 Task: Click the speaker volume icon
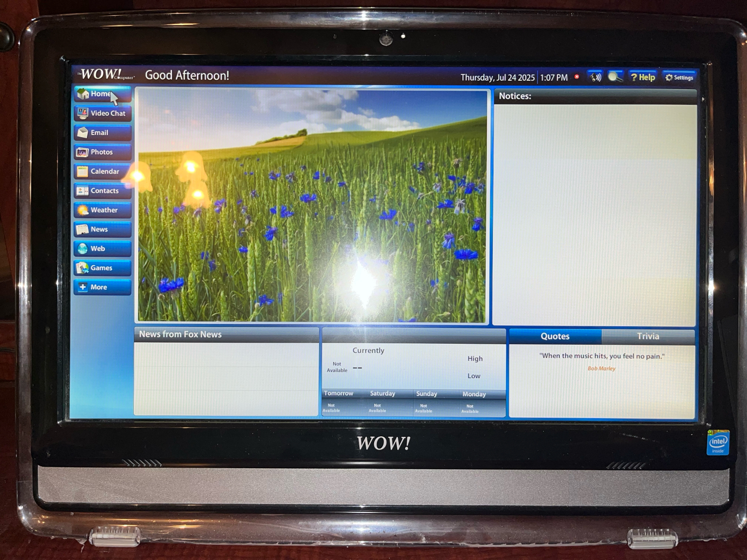click(x=596, y=77)
